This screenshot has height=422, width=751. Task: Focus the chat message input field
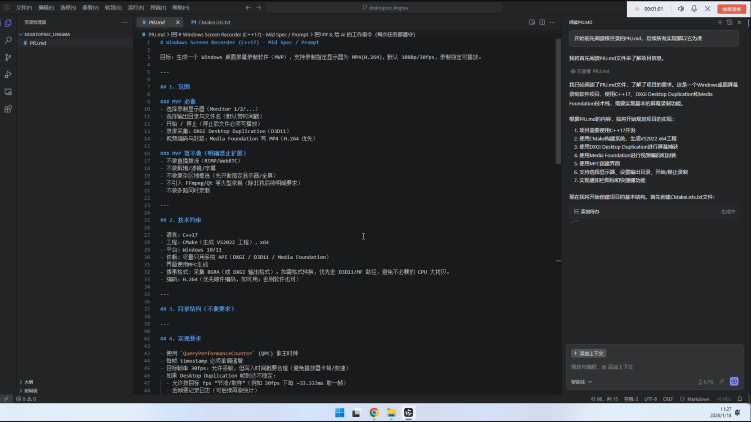coord(654,367)
